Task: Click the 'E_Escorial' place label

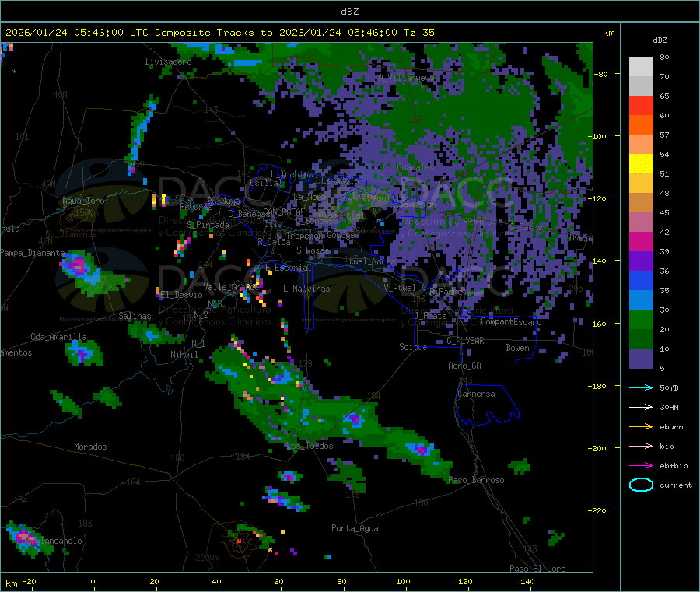Action: 289,268
